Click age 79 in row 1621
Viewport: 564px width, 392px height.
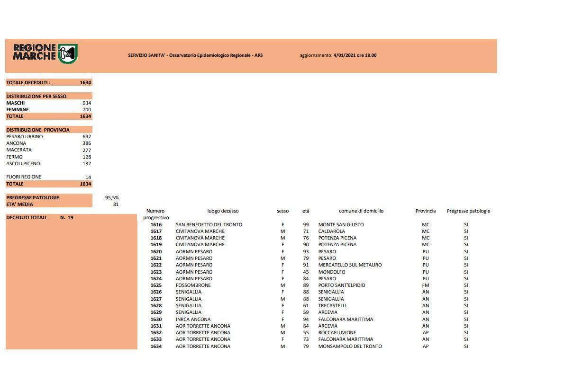tap(306, 258)
